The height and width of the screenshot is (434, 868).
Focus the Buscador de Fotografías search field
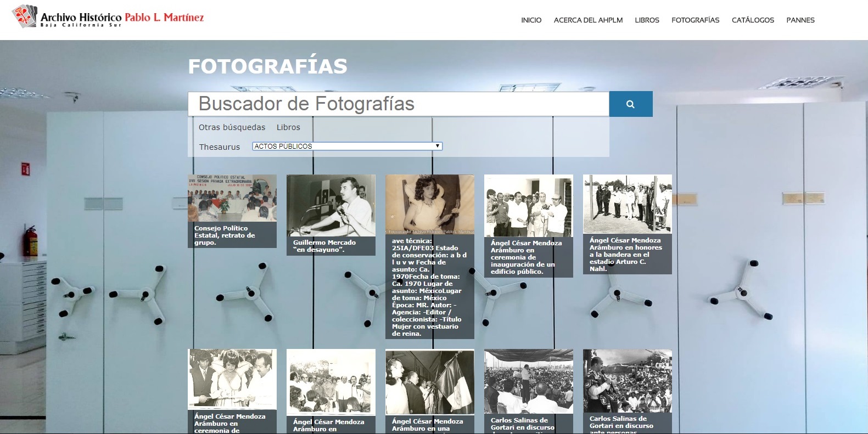[x=399, y=104]
